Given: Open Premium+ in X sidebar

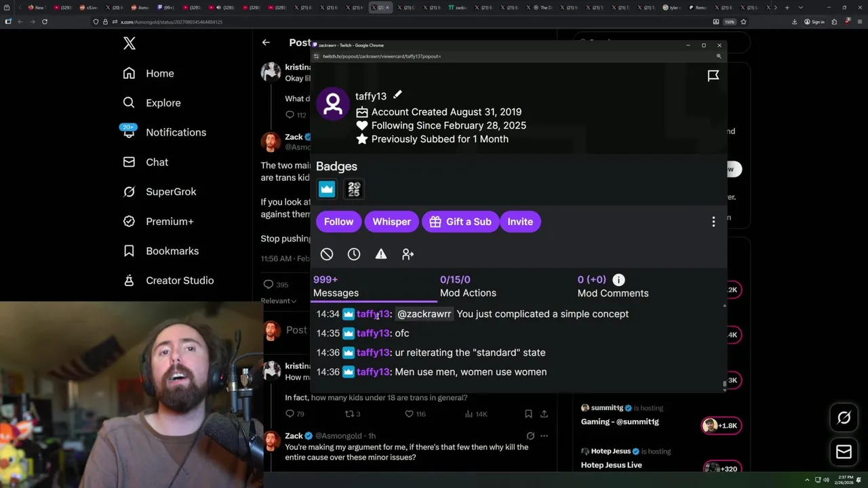Looking at the screenshot, I should tap(157, 221).
